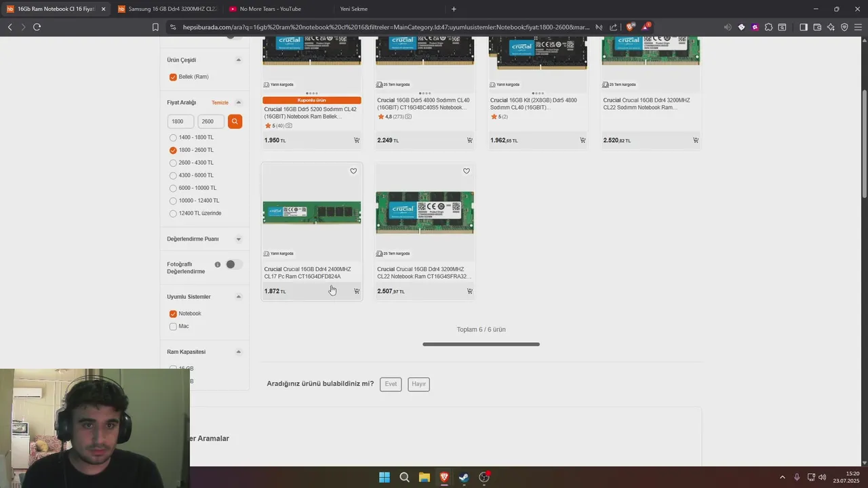Click Temizle to clear price filter
Screen dimensions: 868x488
[x=220, y=103]
